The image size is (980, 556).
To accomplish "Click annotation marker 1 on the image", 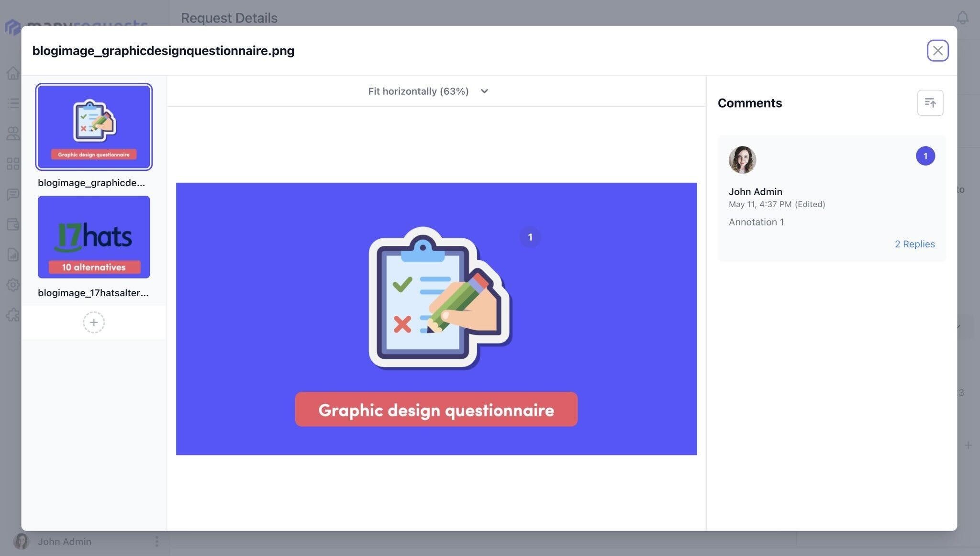I will [x=530, y=237].
